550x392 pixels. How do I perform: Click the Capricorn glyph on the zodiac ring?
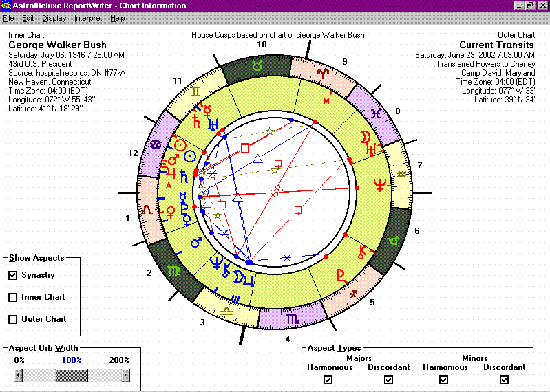coord(394,241)
